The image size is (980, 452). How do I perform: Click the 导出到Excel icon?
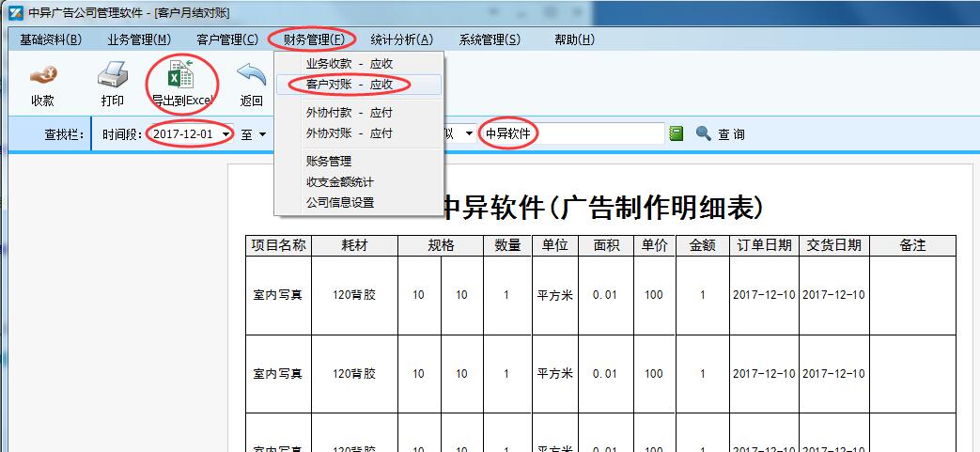181,74
